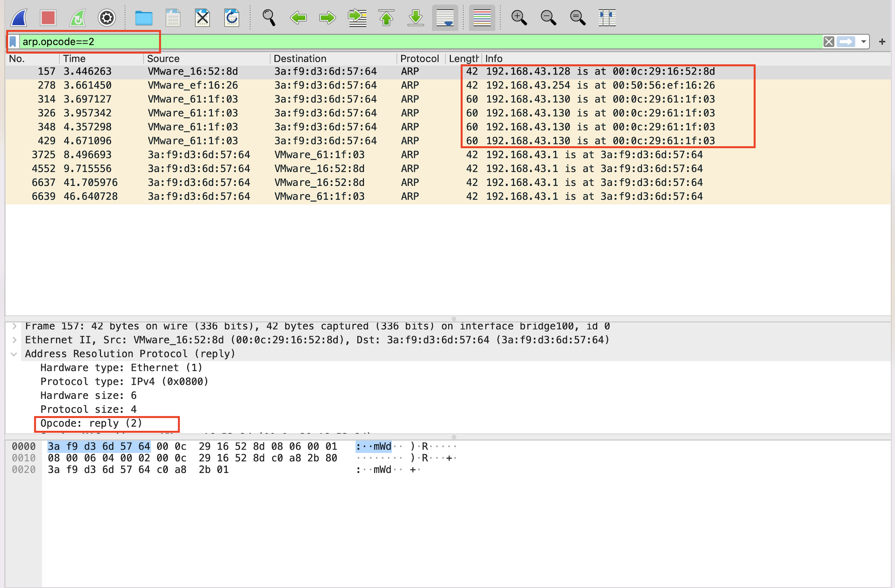Open capture options gear icon
895x588 pixels.
tap(107, 18)
